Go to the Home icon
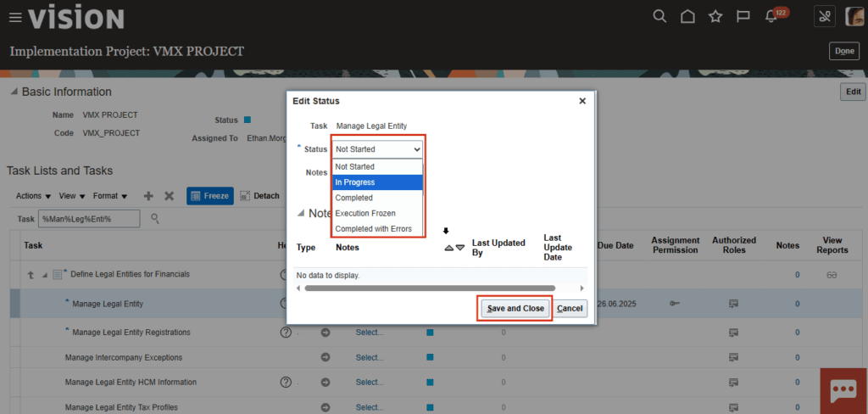Screen dimensions: 868x414 [x=687, y=17]
